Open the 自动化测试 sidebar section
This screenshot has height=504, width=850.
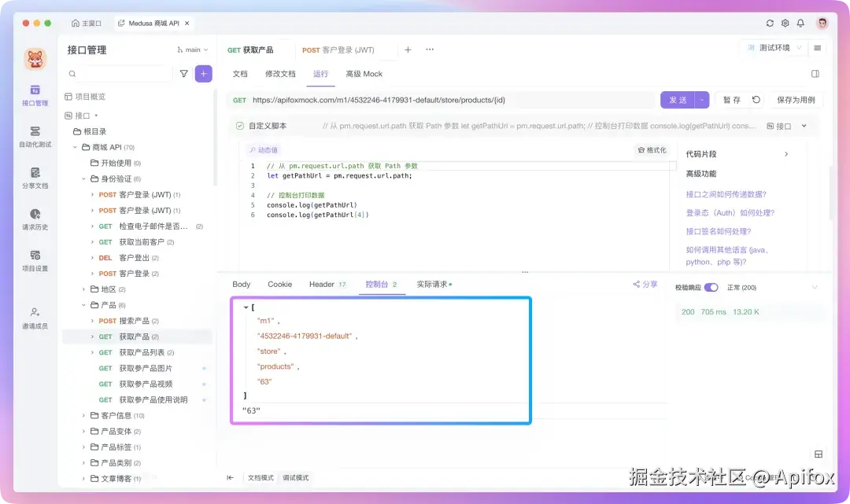[35, 137]
